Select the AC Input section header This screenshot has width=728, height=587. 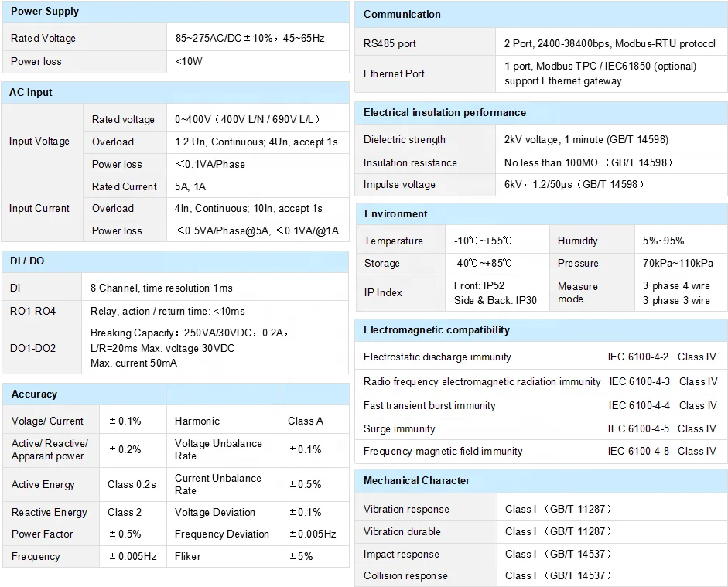pos(29,91)
